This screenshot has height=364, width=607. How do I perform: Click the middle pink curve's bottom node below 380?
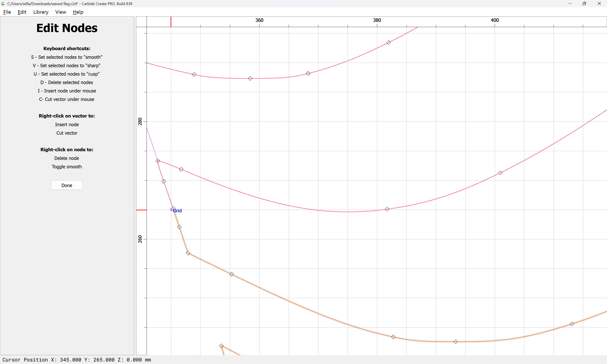click(x=387, y=209)
